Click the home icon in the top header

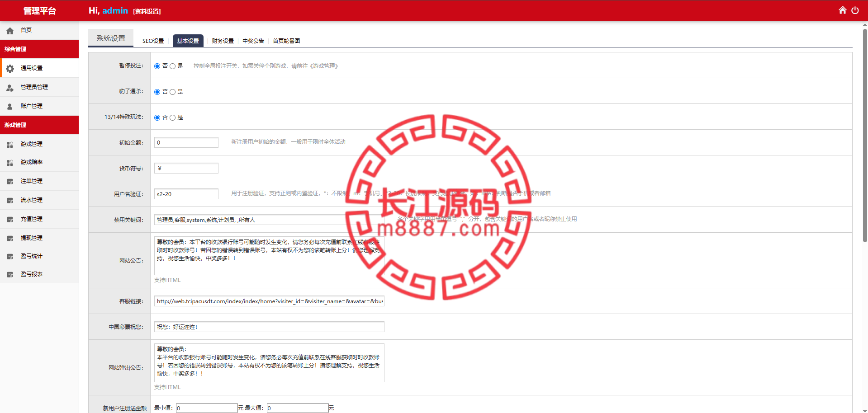[x=842, y=10]
